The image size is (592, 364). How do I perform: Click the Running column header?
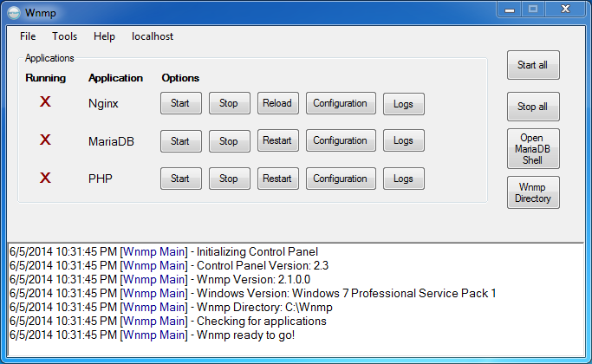(x=46, y=78)
